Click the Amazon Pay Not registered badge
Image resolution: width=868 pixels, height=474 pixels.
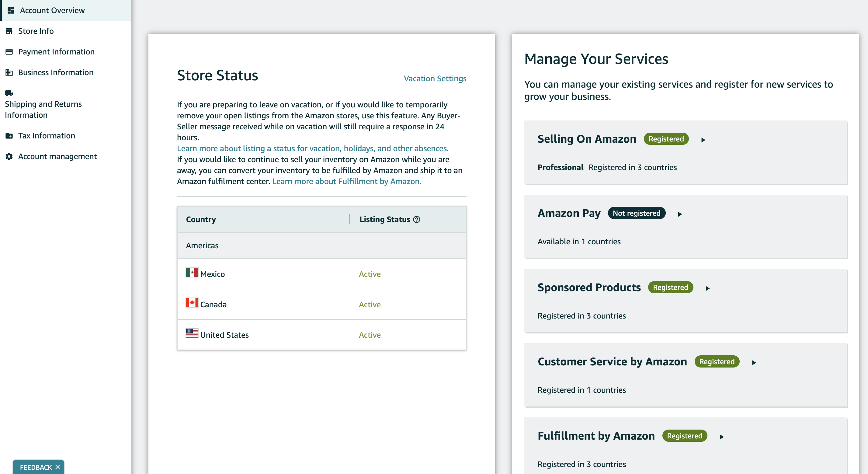pyautogui.click(x=637, y=213)
